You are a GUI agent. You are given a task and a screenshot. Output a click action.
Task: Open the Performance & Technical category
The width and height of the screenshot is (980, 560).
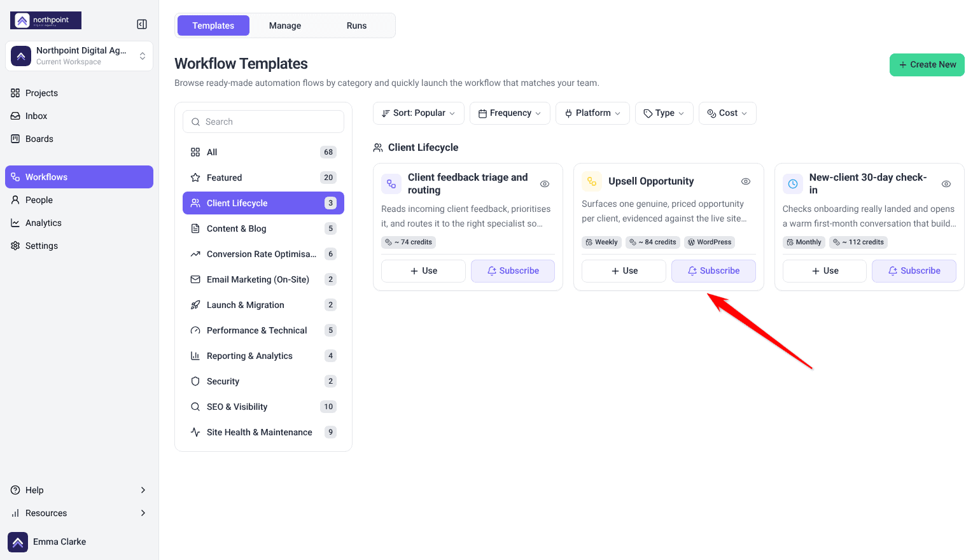pyautogui.click(x=263, y=330)
